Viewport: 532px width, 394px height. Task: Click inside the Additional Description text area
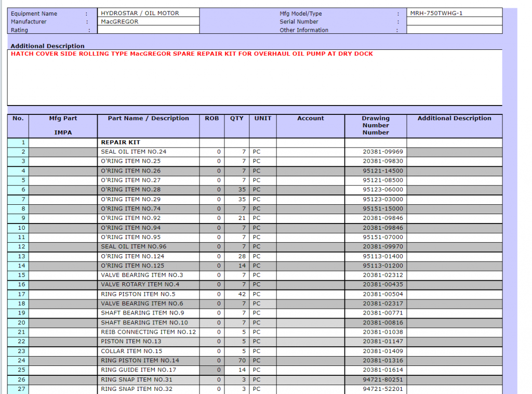click(255, 78)
